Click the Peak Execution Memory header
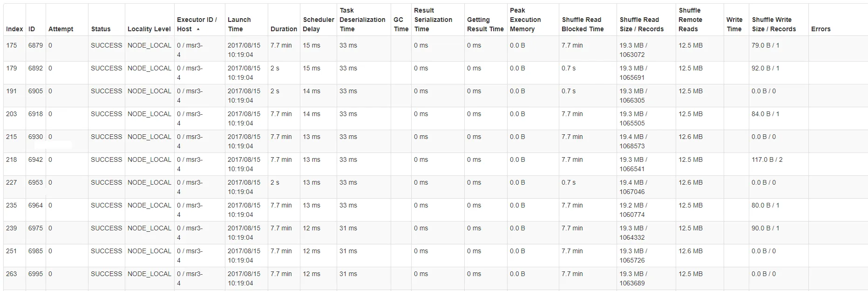Image resolution: width=868 pixels, height=291 pixels. (525, 20)
